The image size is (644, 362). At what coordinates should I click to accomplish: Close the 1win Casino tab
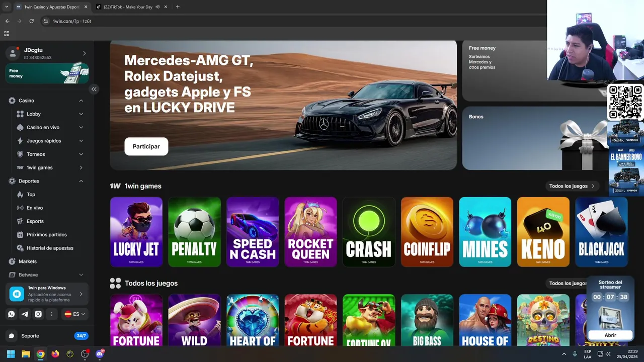[x=86, y=7]
